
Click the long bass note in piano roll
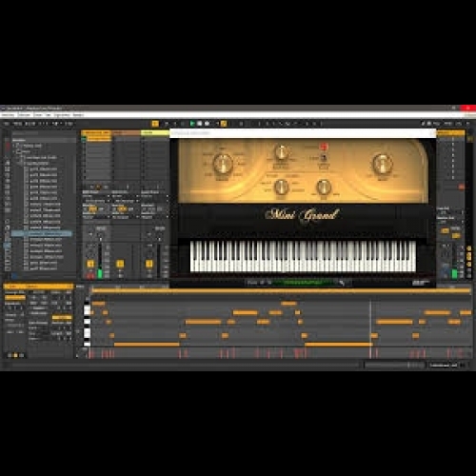[147, 345]
